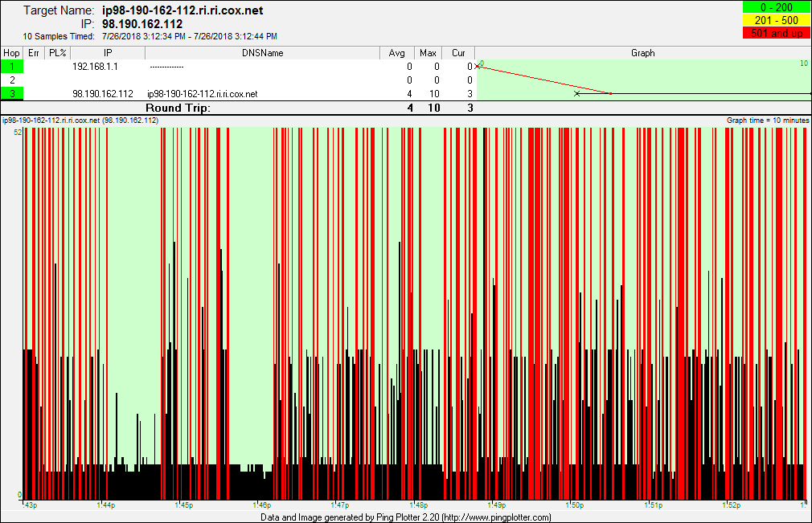Click the Graph time = 10 minutes label
Image resolution: width=812 pixels, height=523 pixels.
tap(767, 120)
